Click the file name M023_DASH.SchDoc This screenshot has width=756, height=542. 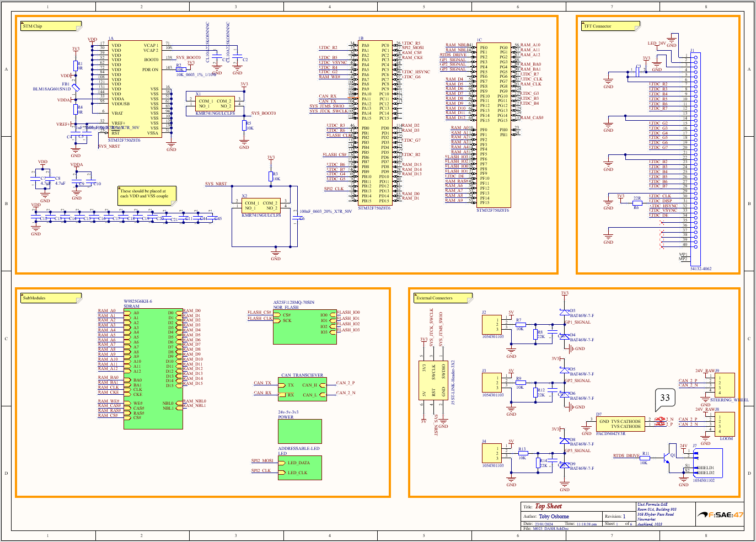pos(550,529)
